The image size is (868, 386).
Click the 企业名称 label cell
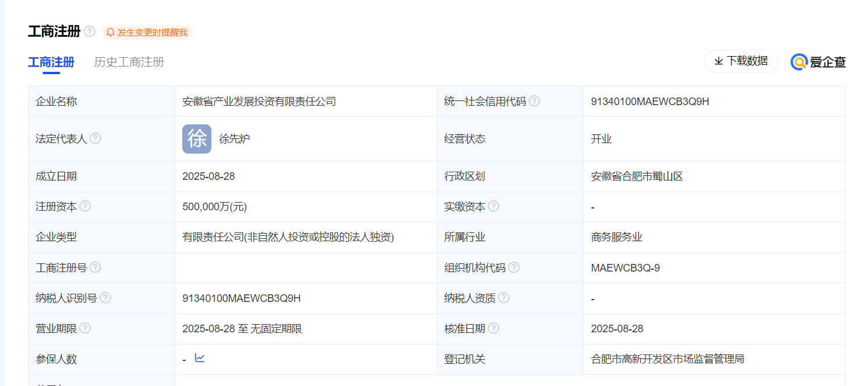pos(102,102)
